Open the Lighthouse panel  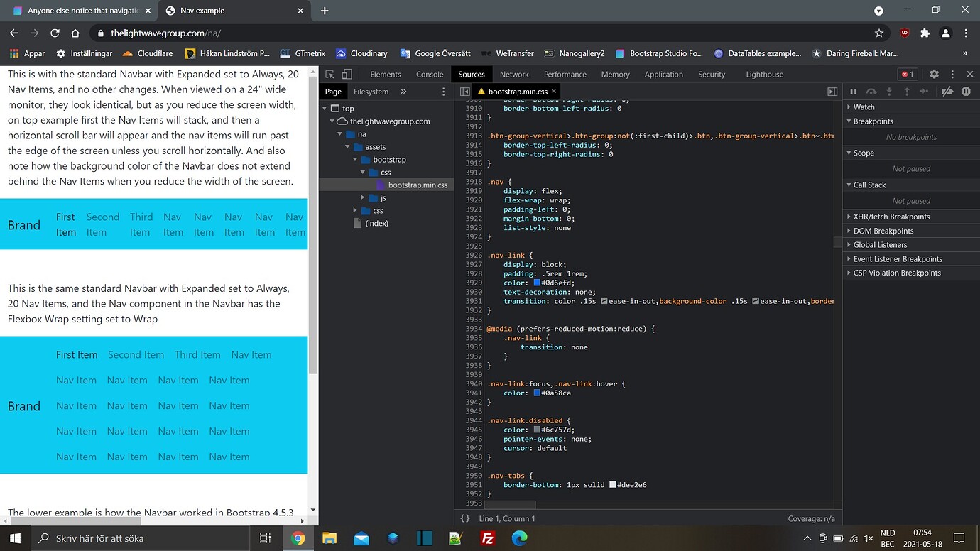coord(765,74)
